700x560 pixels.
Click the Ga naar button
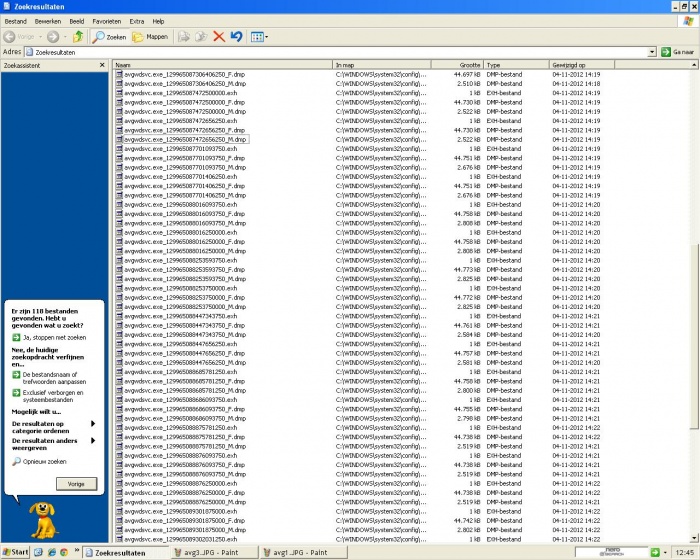677,51
